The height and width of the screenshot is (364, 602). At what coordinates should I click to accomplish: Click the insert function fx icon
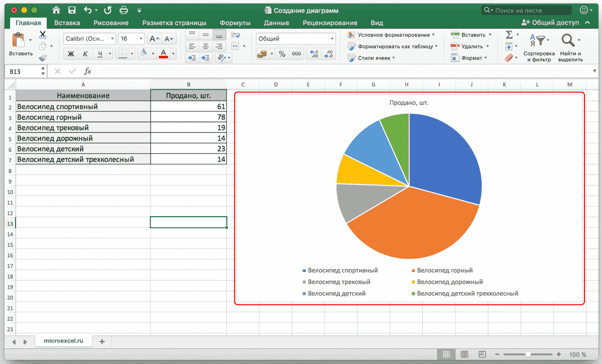(x=87, y=71)
